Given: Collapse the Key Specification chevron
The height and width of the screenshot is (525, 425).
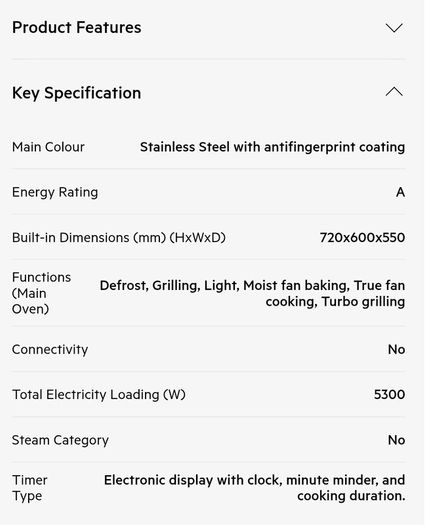Looking at the screenshot, I should pos(394,91).
